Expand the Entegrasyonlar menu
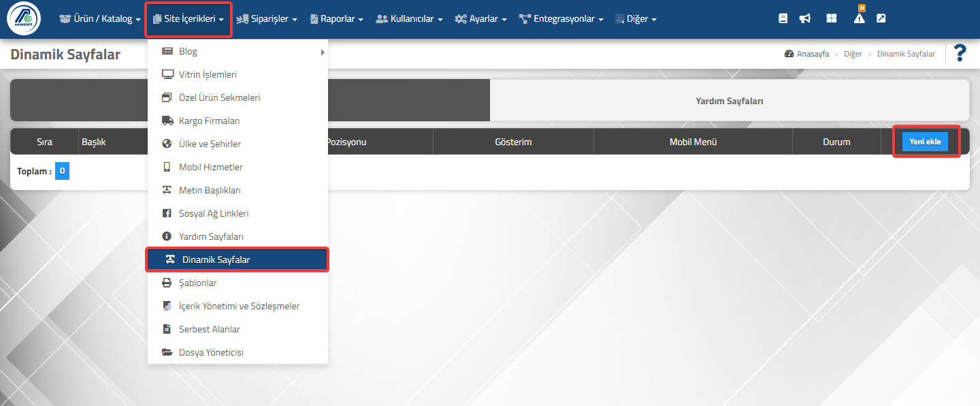 [561, 19]
